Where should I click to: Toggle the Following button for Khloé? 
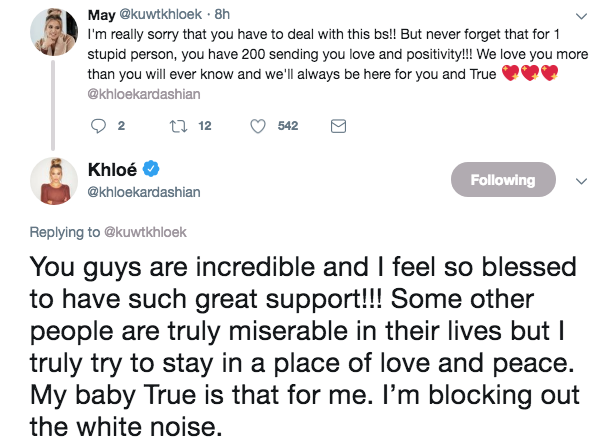pos(502,180)
